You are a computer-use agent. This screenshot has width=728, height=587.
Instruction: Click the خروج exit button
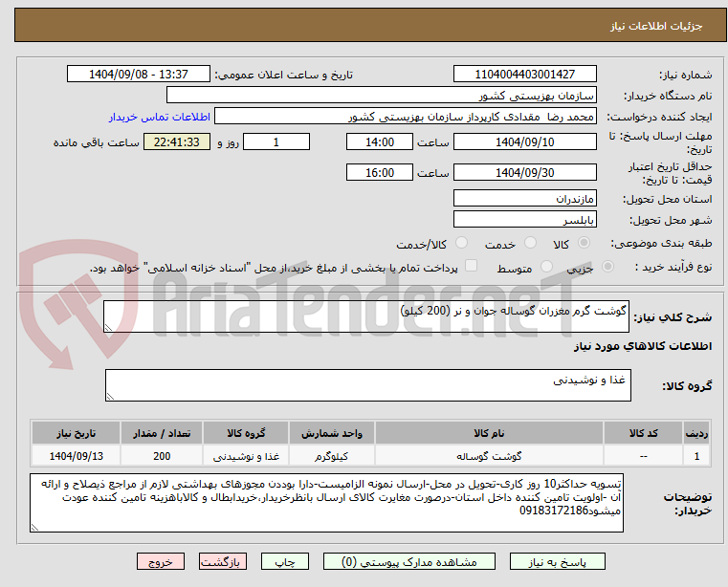coord(160,561)
